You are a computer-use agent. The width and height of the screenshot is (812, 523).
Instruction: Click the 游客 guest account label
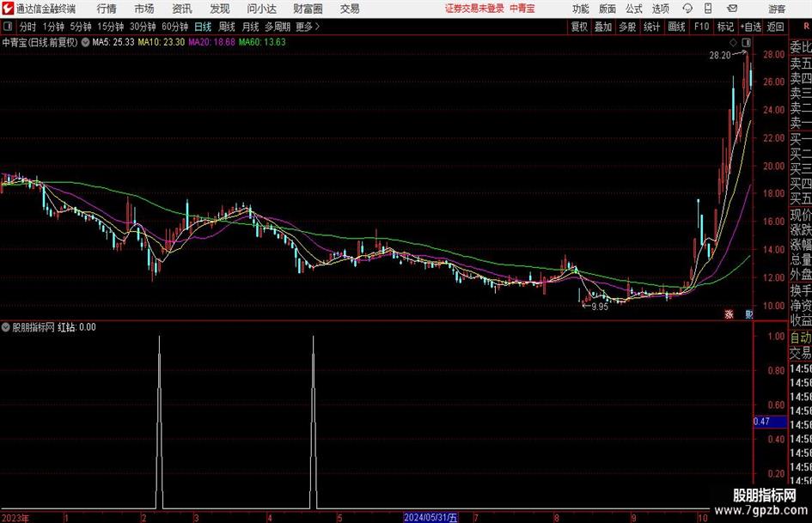point(777,9)
